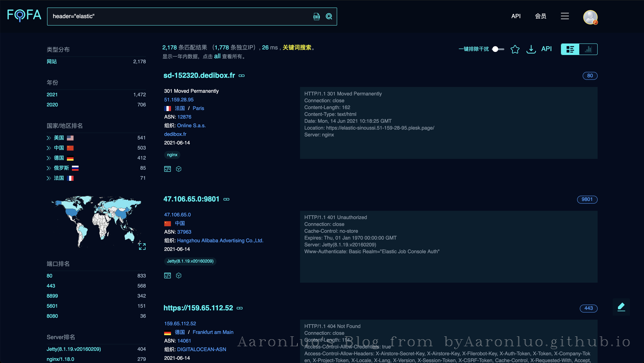This screenshot has height=363, width=644.
Task: Star this search query as favorite
Action: (515, 49)
